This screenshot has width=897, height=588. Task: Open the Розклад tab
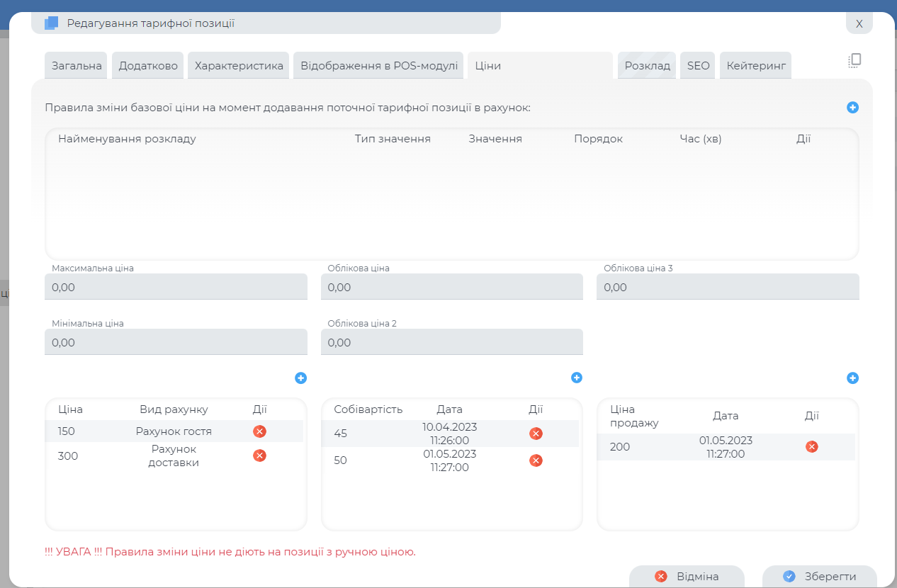pos(647,66)
